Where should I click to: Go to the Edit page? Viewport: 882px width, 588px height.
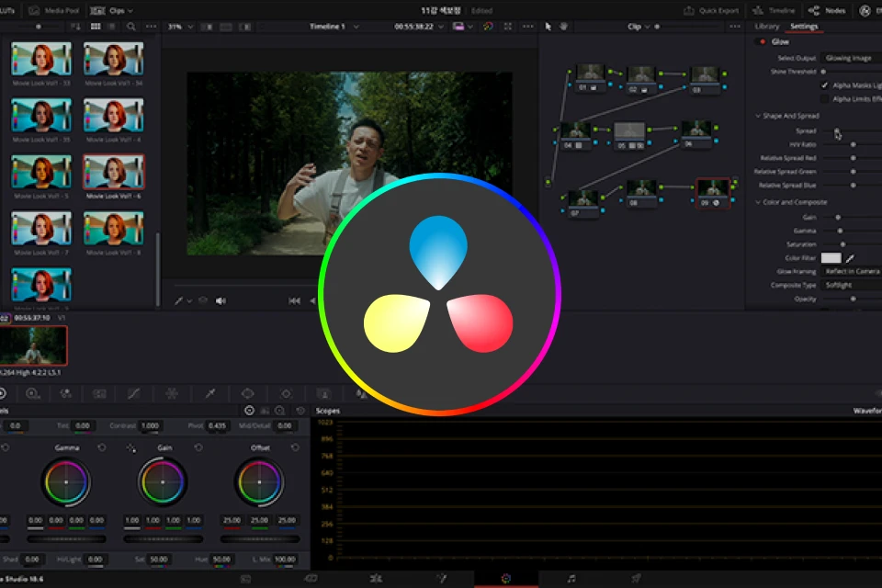[376, 579]
